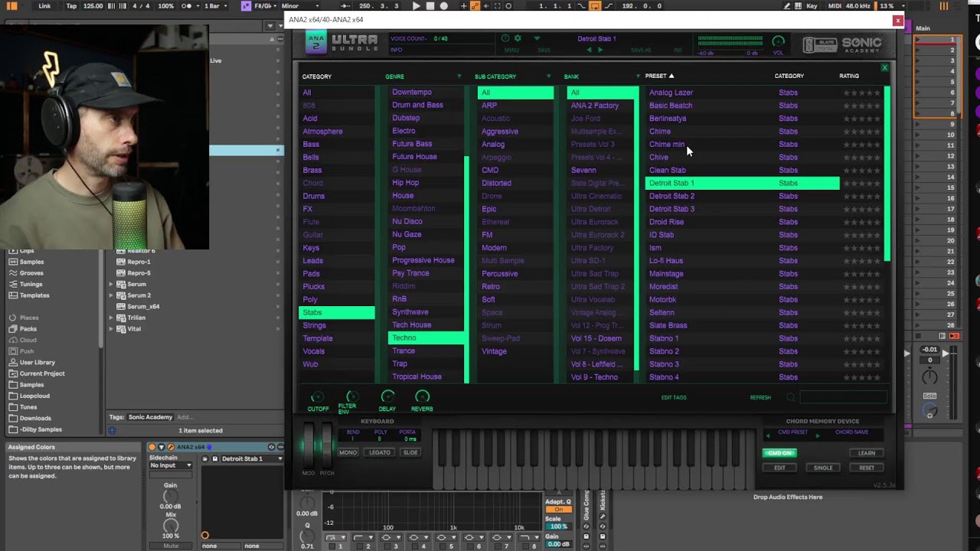This screenshot has width=980, height=551.
Task: Click the Cutoff macro knob
Action: (318, 396)
